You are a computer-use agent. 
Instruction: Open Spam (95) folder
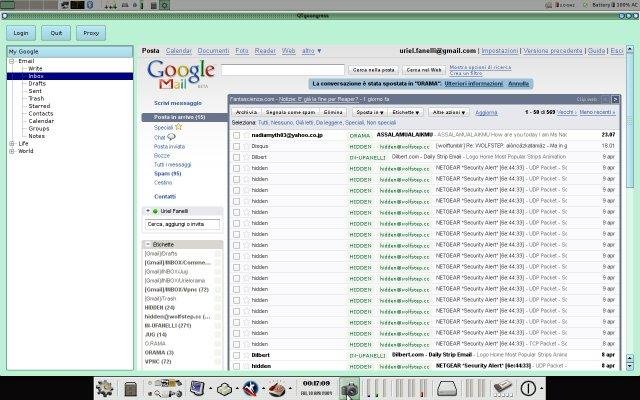167,173
